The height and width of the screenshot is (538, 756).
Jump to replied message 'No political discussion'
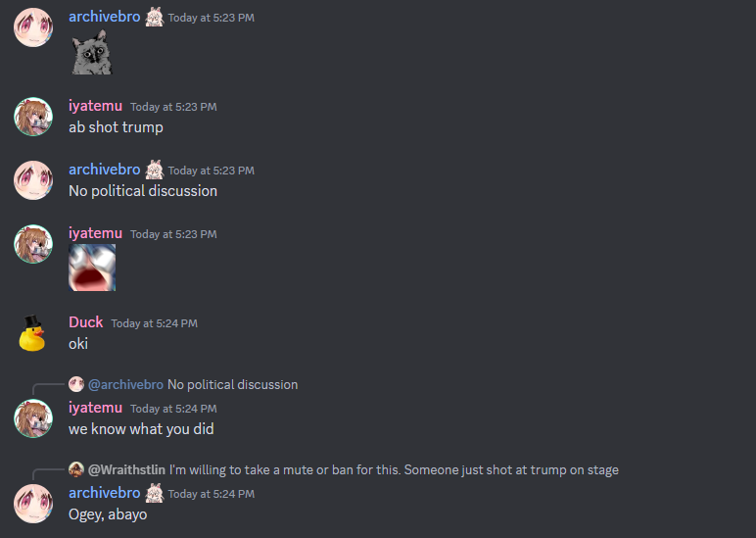coord(233,384)
